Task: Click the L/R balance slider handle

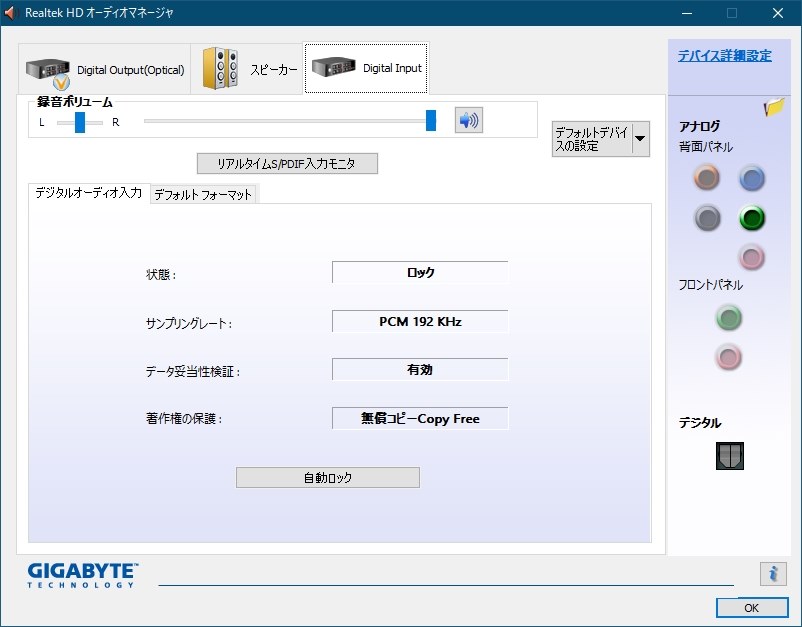Action: point(80,122)
